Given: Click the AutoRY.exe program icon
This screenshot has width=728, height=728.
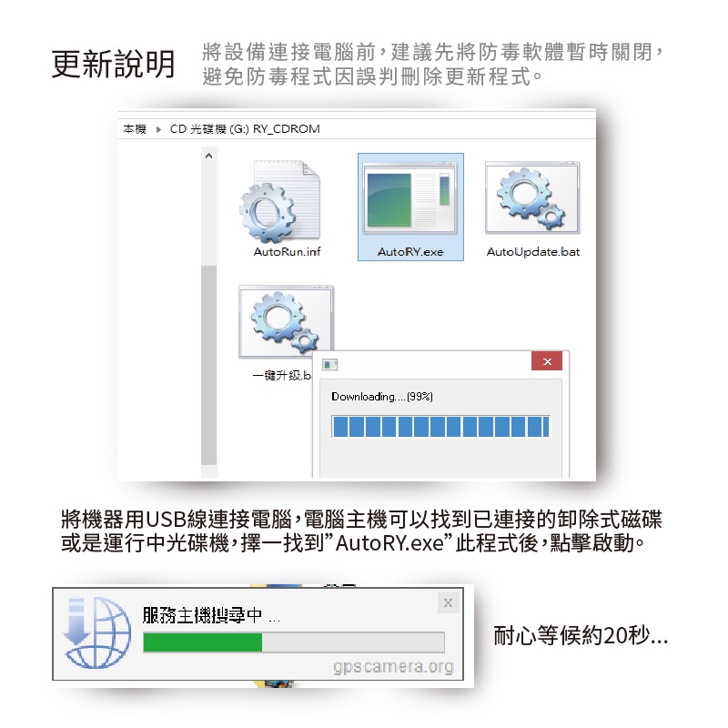Looking at the screenshot, I should click(410, 198).
